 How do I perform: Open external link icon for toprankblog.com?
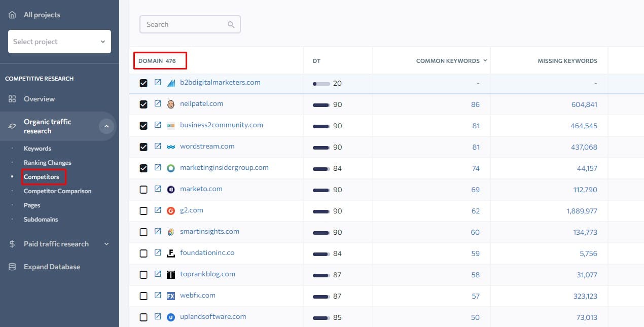click(158, 274)
